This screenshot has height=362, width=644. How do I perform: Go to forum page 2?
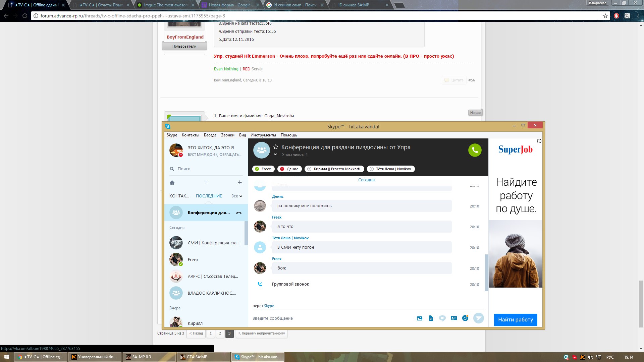(x=220, y=333)
